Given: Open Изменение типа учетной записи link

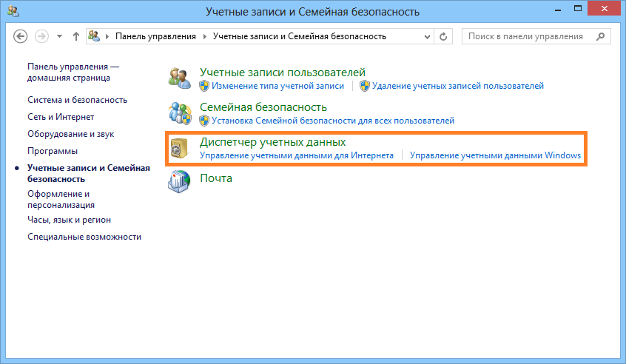Looking at the screenshot, I should point(277,86).
